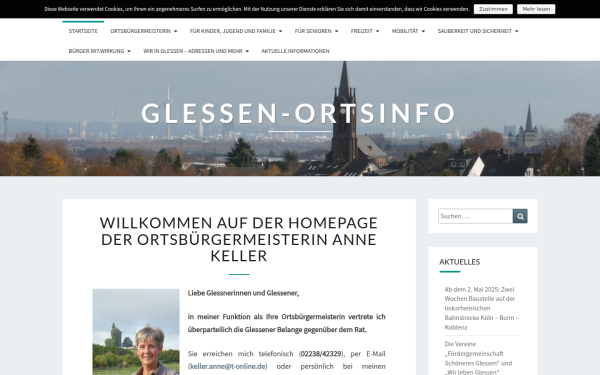This screenshot has width=600, height=375.
Task: Expand Freizeit dropdown arrow
Action: (377, 31)
